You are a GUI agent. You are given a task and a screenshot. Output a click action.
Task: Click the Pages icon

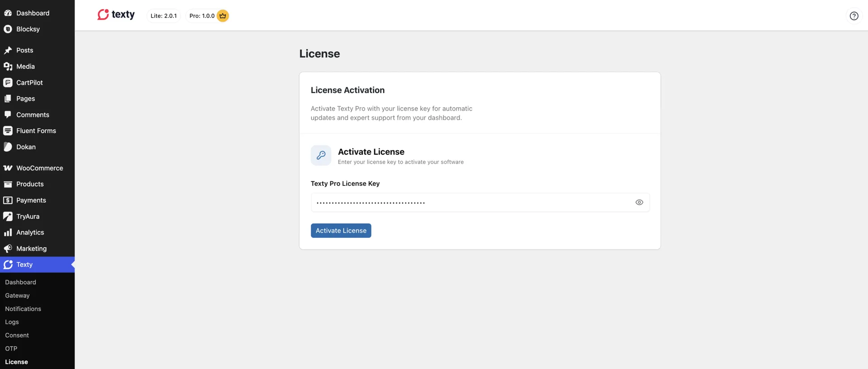click(8, 99)
